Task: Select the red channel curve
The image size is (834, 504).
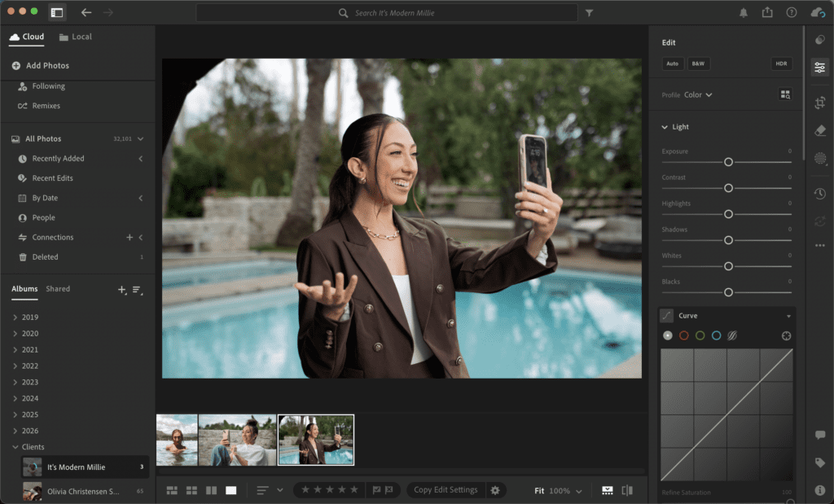Action: coord(684,335)
